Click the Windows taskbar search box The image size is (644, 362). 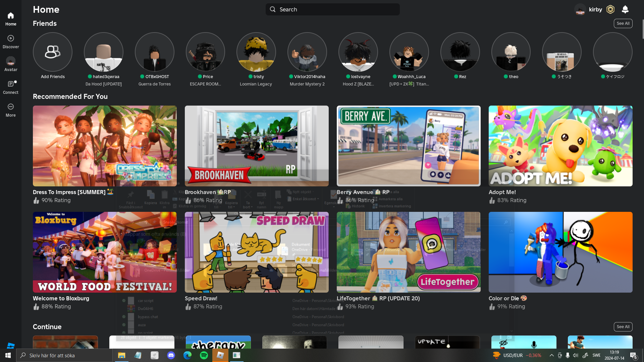pyautogui.click(x=64, y=355)
